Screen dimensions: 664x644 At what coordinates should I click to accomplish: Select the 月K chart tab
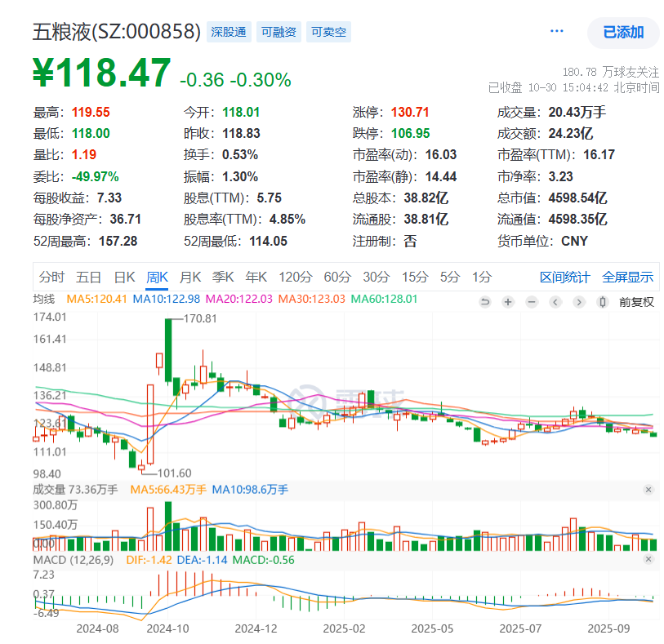(190, 277)
